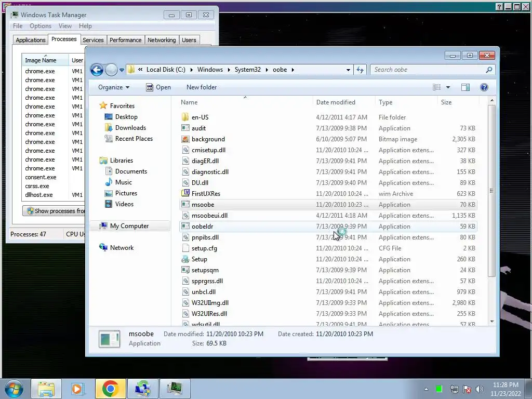Select consent.exe process in Task Manager
This screenshot has height=399, width=532.
pyautogui.click(x=41, y=177)
